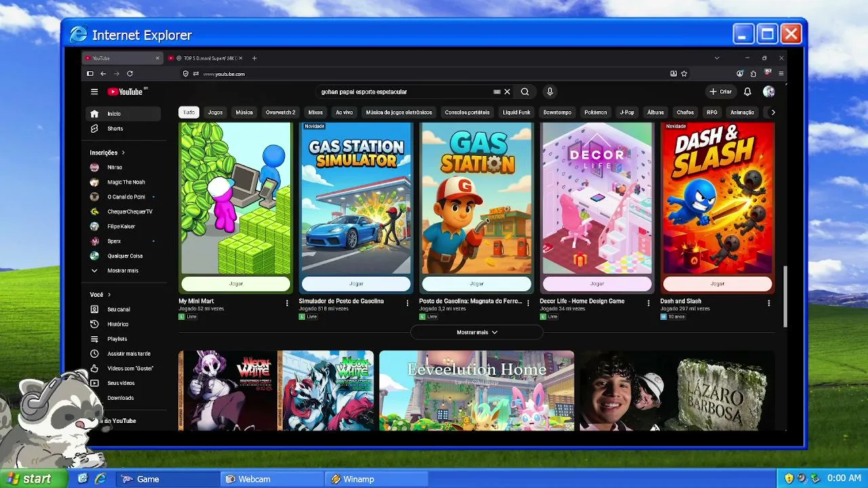Viewport: 868px width, 488px height.
Task: Clear the search box with the X
Action: point(507,91)
